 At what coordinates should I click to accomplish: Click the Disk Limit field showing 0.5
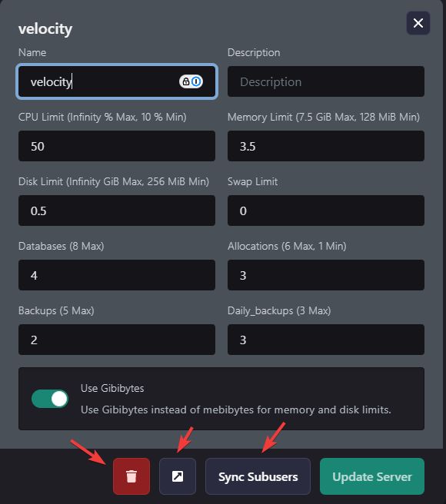pos(117,211)
